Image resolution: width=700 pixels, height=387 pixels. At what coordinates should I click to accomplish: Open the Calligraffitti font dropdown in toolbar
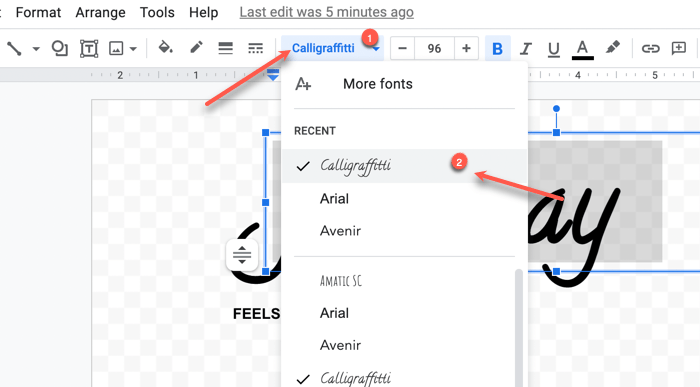tap(332, 48)
